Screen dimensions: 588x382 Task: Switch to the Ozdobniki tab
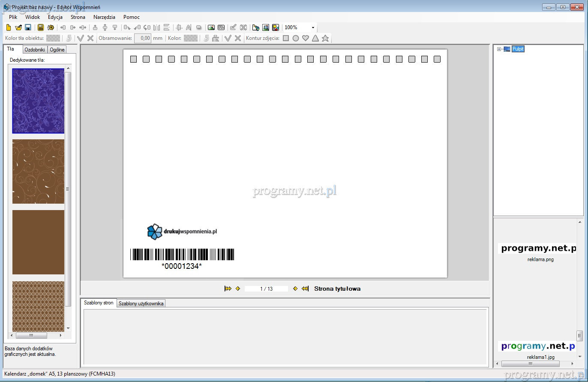pos(35,49)
